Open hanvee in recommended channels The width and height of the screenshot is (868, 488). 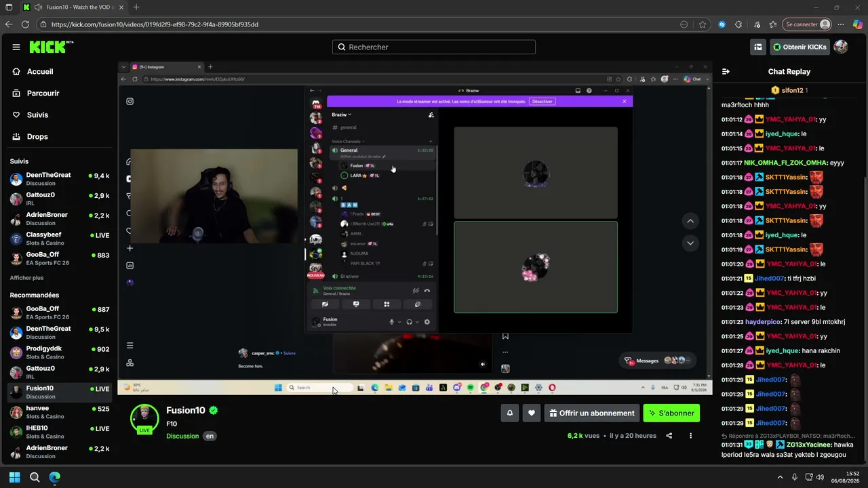point(60,412)
